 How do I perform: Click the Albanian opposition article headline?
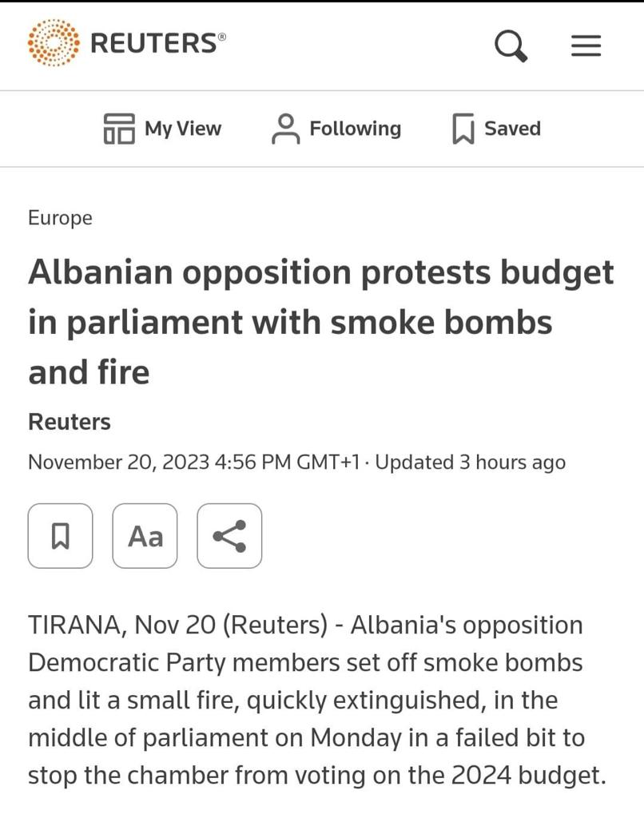click(320, 322)
